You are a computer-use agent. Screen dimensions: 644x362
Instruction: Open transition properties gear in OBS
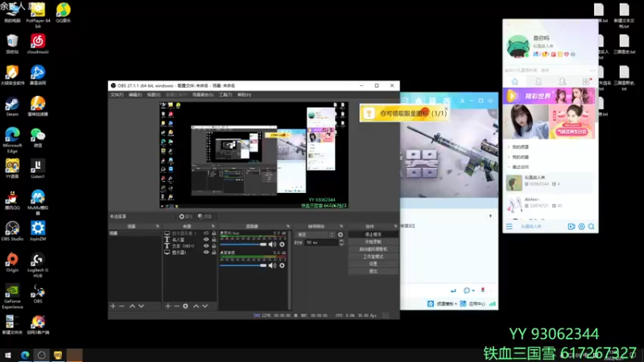click(340, 235)
